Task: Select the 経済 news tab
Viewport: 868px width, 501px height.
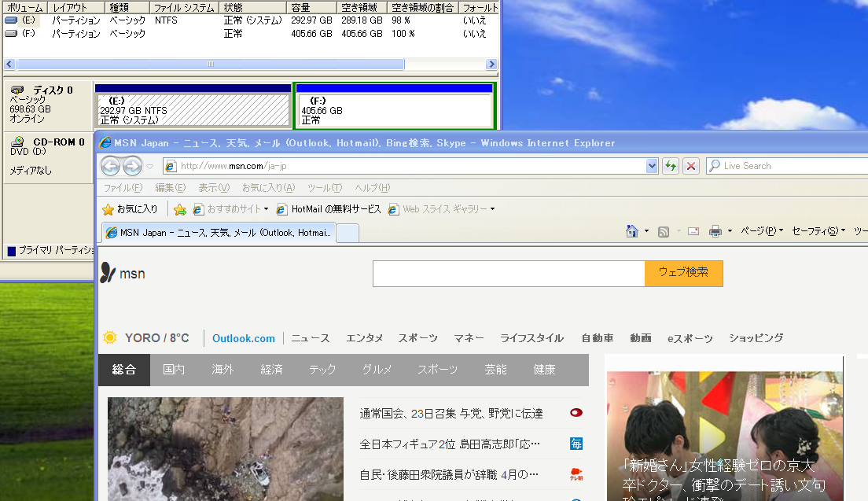Action: point(272,370)
